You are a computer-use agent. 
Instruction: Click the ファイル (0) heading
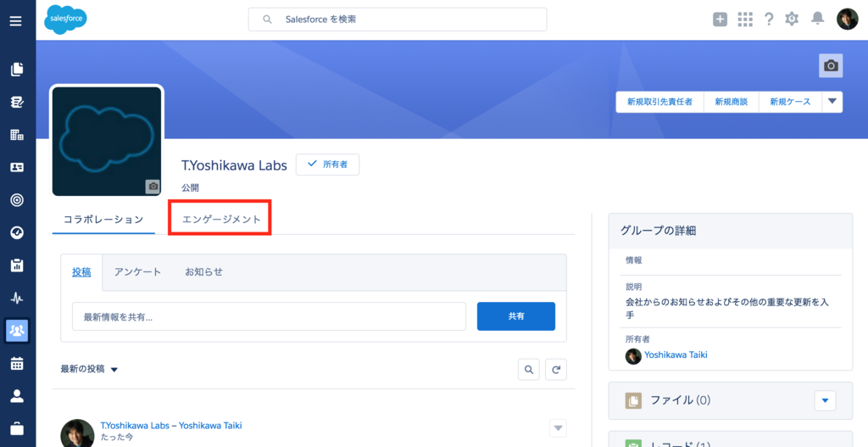(681, 400)
